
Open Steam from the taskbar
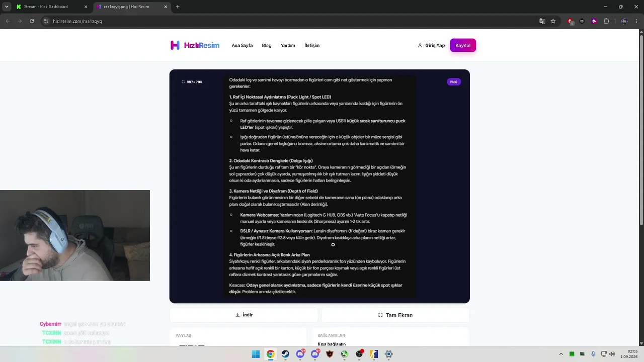pos(285,354)
